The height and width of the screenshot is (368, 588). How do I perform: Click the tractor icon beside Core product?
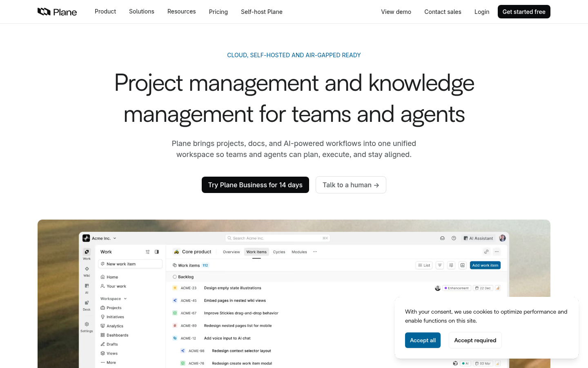coord(176,252)
